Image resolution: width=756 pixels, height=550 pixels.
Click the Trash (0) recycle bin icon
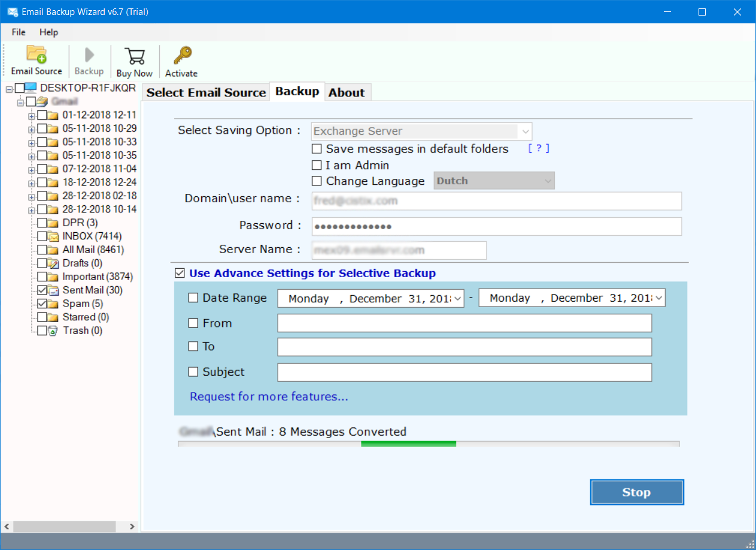point(53,330)
